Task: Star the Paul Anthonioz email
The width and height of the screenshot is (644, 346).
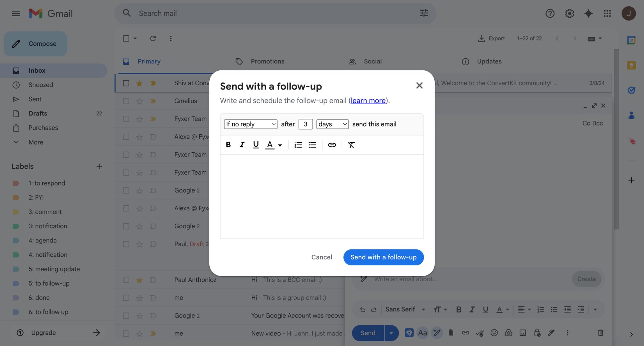Action: [139, 280]
